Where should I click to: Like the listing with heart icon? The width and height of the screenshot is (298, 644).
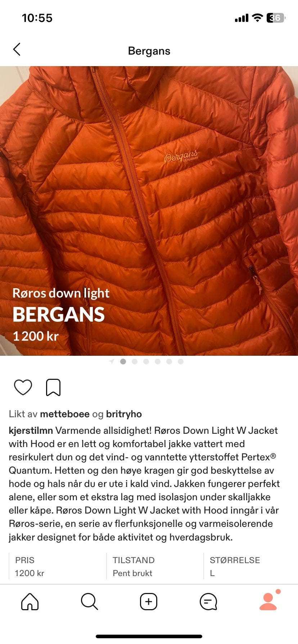pyautogui.click(x=23, y=387)
